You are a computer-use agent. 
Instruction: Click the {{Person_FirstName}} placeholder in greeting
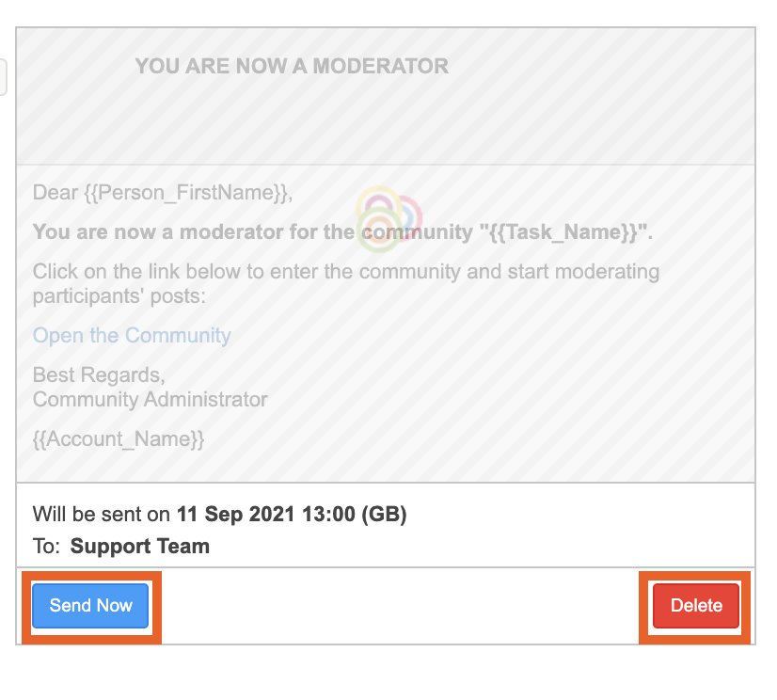click(188, 193)
